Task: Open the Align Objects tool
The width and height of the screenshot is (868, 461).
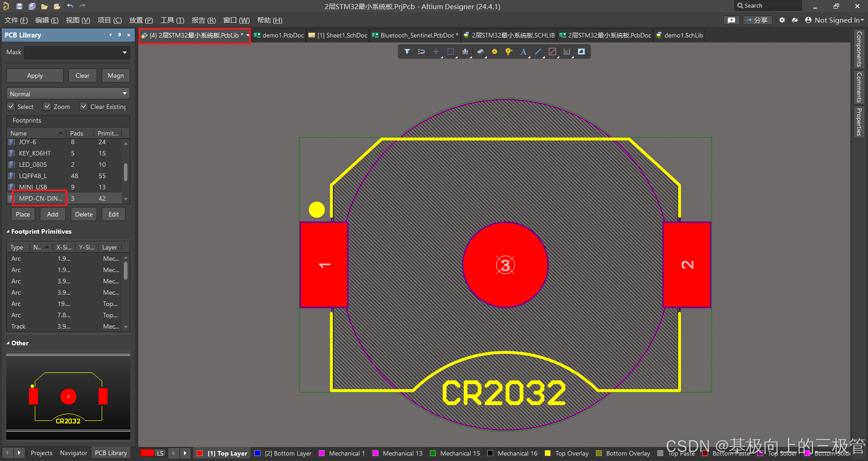Action: (465, 52)
